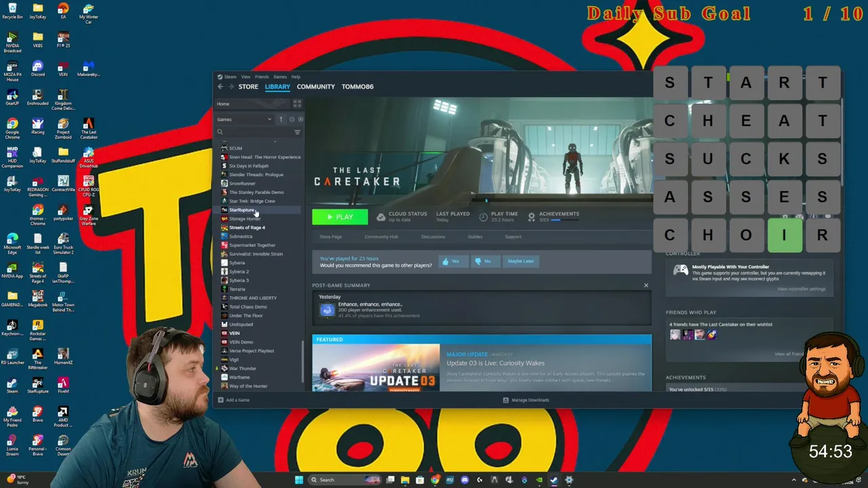Select iRacing desktop icon
Screen dimensions: 868x488
(x=38, y=127)
